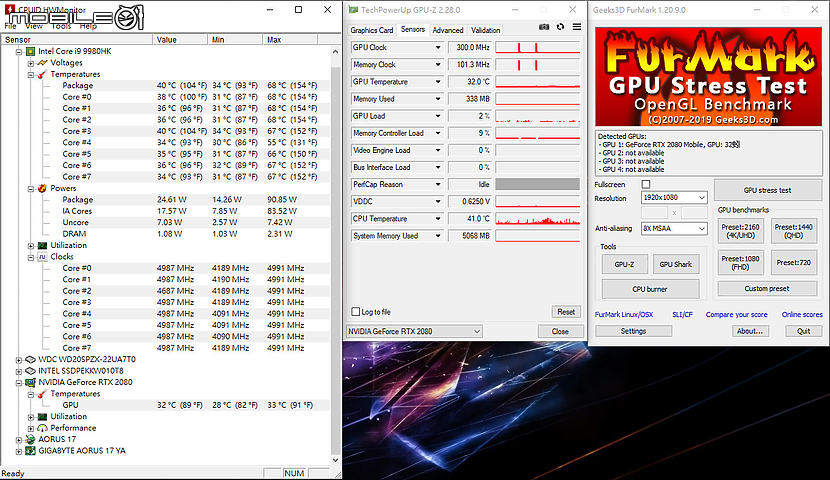Open CPU Temperature sensor dropdown arrow
The width and height of the screenshot is (830, 480).
click(x=438, y=219)
